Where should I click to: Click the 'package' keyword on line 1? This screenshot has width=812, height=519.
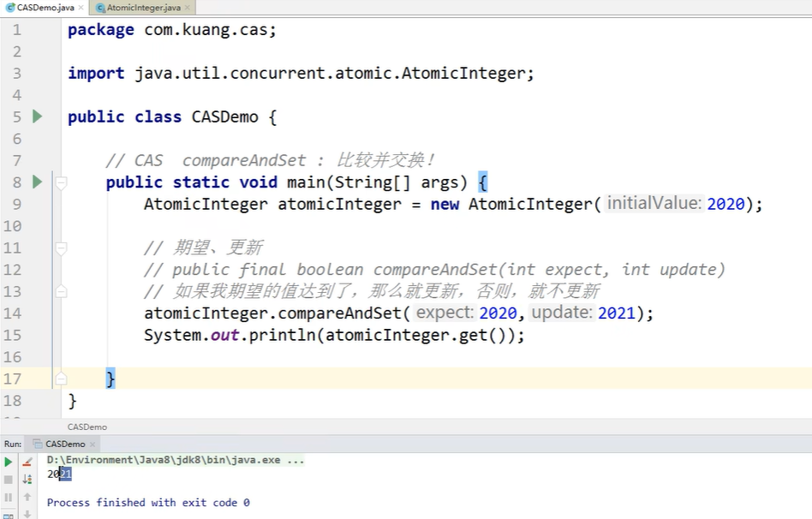pyautogui.click(x=101, y=30)
